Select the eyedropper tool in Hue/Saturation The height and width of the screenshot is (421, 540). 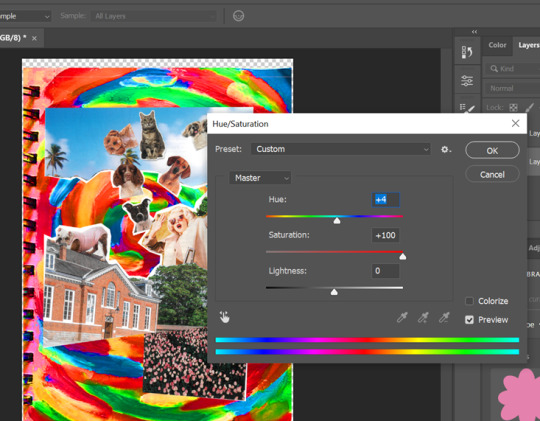(402, 317)
